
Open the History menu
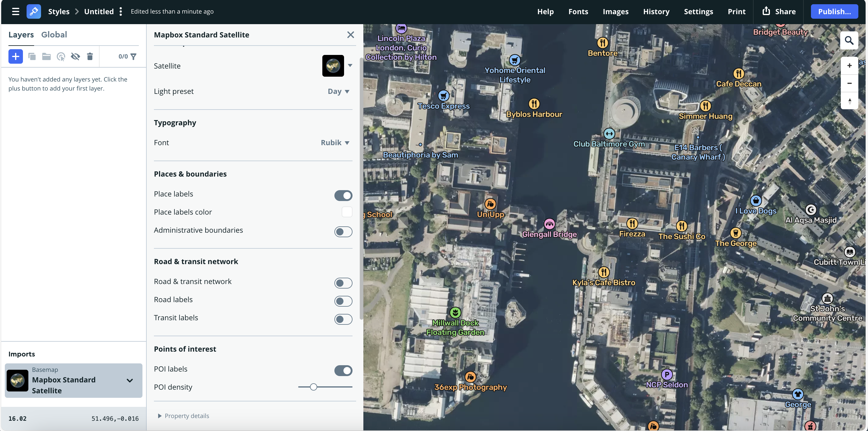[656, 11]
